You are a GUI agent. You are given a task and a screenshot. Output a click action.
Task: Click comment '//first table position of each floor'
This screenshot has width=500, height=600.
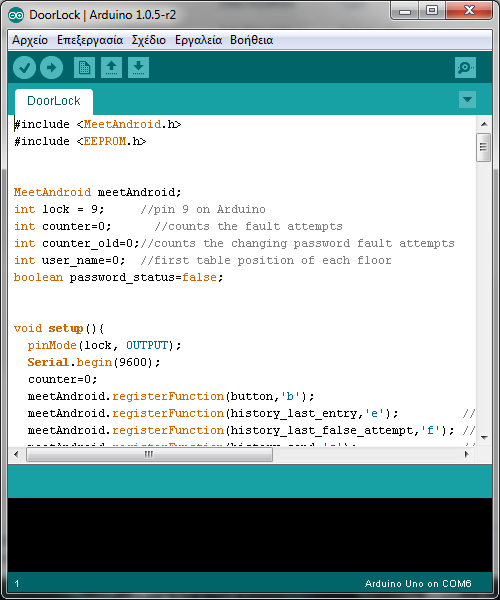click(x=266, y=260)
